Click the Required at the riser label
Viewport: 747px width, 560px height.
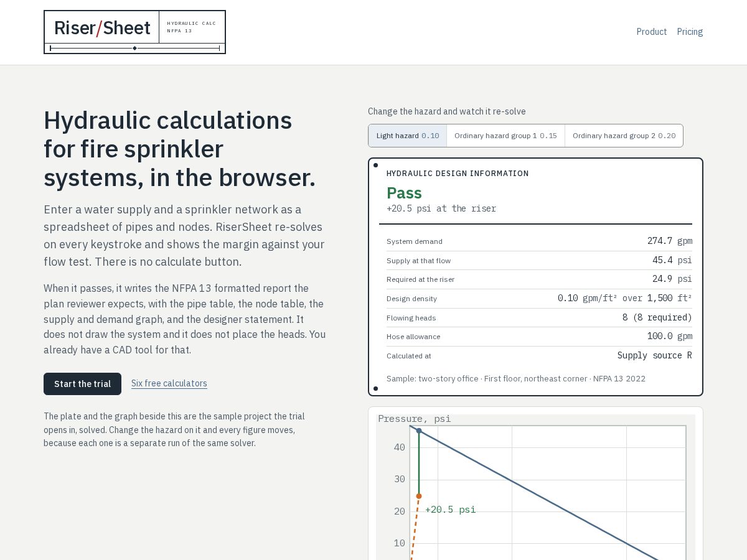tap(420, 279)
